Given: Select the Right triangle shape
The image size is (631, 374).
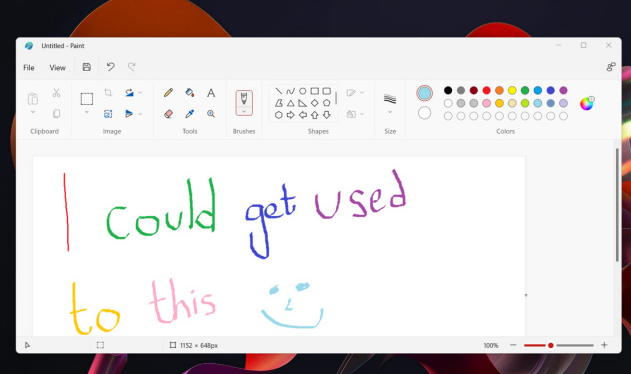Looking at the screenshot, I should [x=303, y=103].
